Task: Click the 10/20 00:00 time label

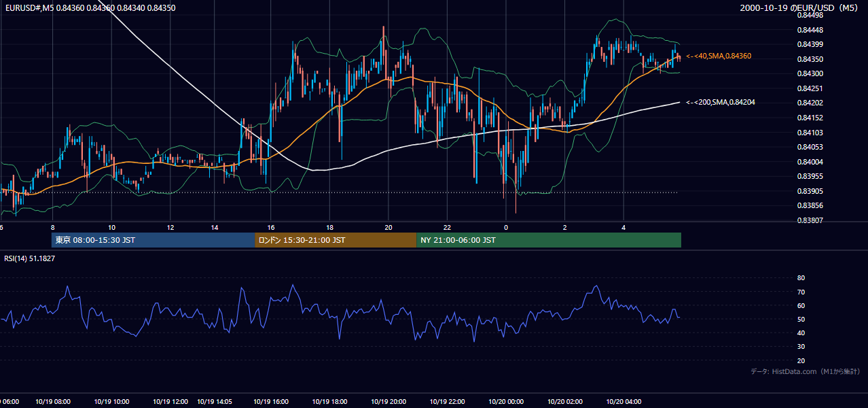Action: click(x=506, y=401)
